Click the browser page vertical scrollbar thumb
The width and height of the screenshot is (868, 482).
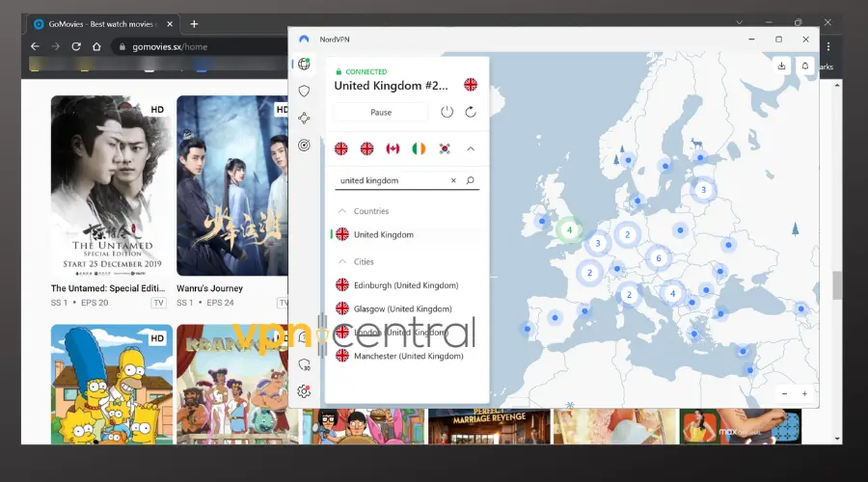(837, 284)
